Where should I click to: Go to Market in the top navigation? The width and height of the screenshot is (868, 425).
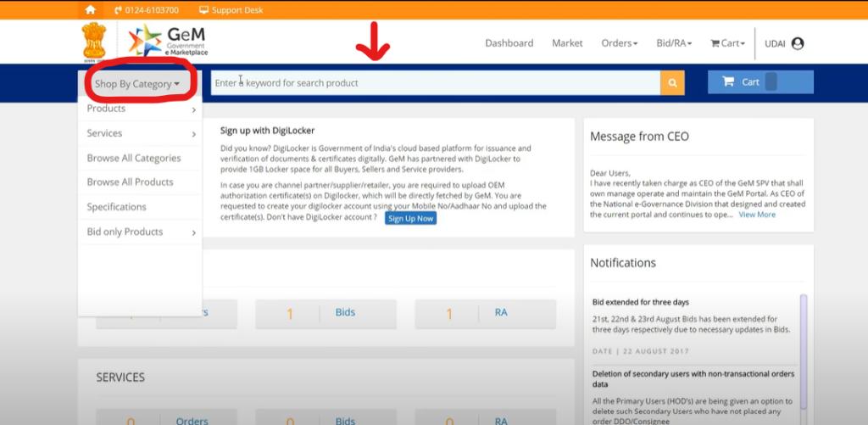pyautogui.click(x=567, y=43)
